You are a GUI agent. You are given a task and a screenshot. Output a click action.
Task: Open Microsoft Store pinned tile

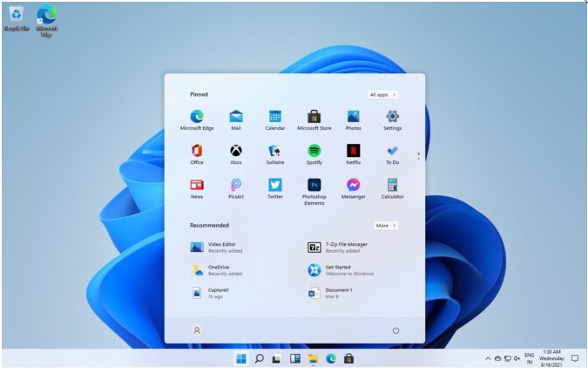[314, 120]
